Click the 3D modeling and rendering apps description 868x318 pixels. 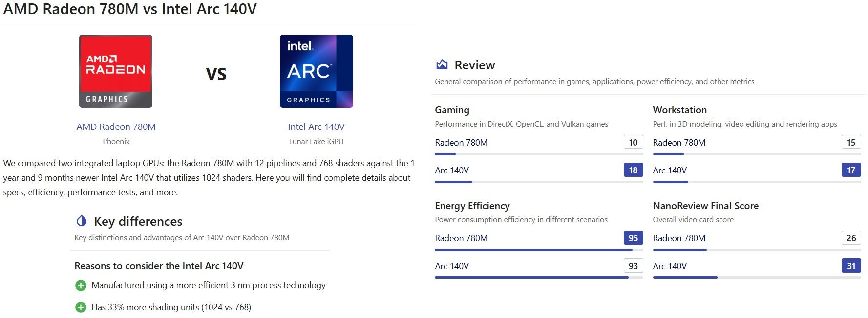pyautogui.click(x=745, y=124)
